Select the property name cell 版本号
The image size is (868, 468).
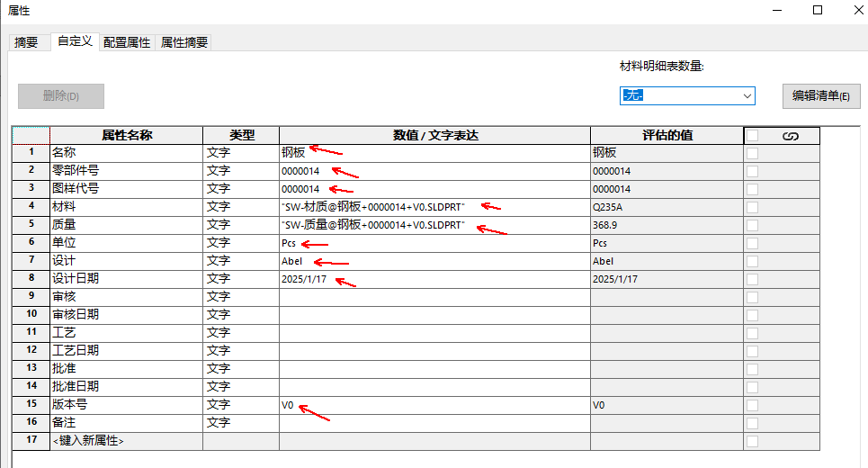[x=127, y=405]
